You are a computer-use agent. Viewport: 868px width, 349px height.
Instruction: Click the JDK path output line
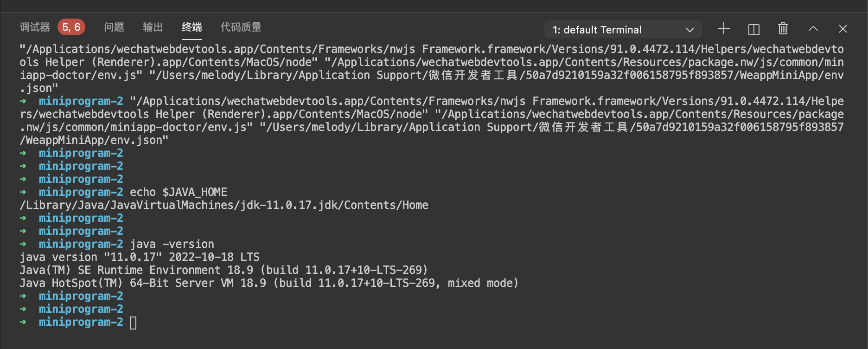[x=224, y=205]
